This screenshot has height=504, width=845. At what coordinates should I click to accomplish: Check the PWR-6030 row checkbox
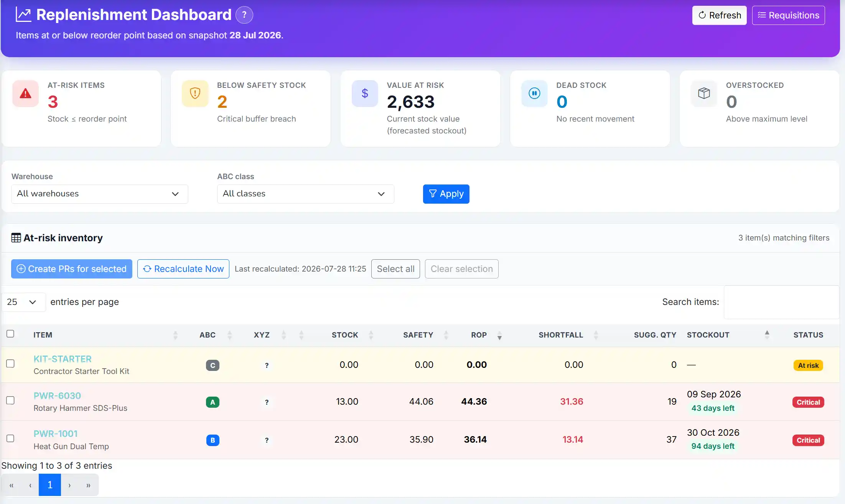point(10,400)
